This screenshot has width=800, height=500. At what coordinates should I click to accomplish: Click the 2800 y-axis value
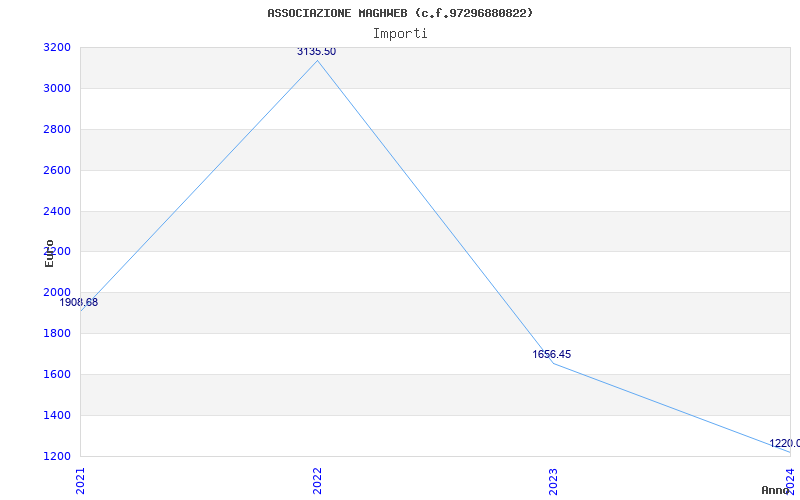(57, 130)
